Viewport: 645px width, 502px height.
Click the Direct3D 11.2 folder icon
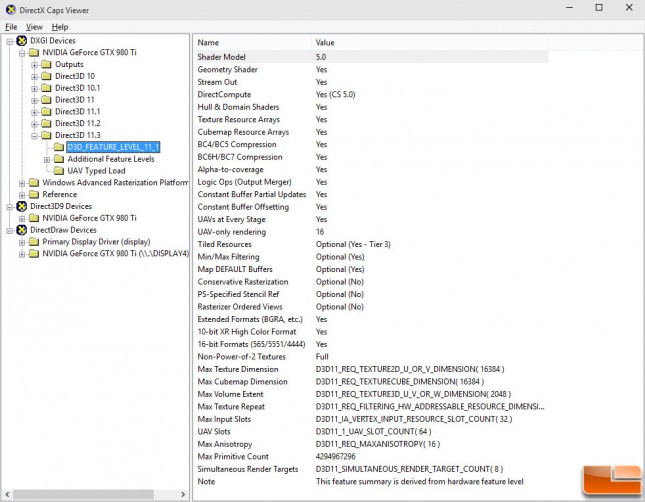pos(46,123)
